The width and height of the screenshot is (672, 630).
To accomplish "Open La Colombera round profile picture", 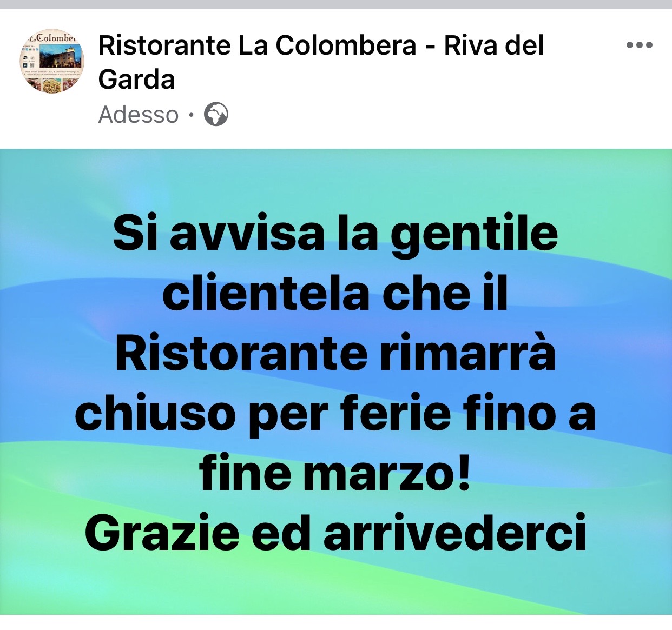I will point(52,61).
